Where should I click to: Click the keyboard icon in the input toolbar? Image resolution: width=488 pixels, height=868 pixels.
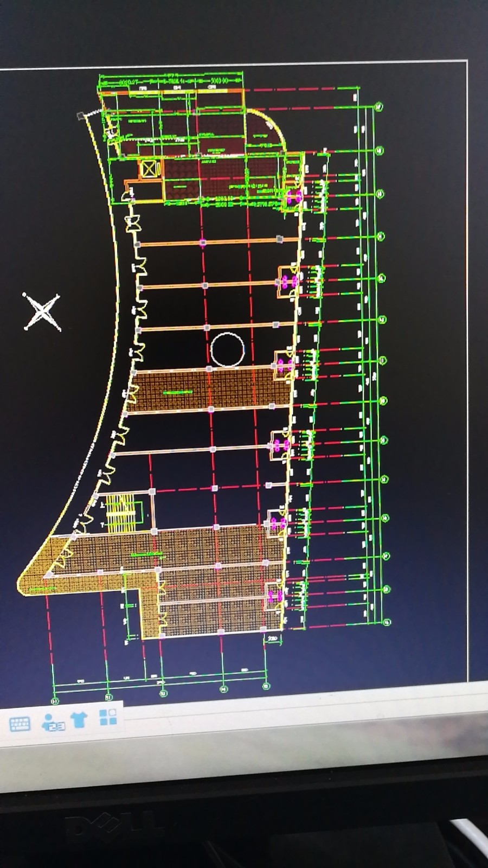20,724
